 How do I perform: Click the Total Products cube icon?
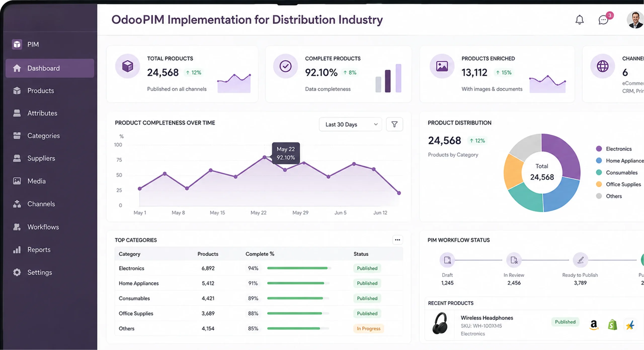128,66
